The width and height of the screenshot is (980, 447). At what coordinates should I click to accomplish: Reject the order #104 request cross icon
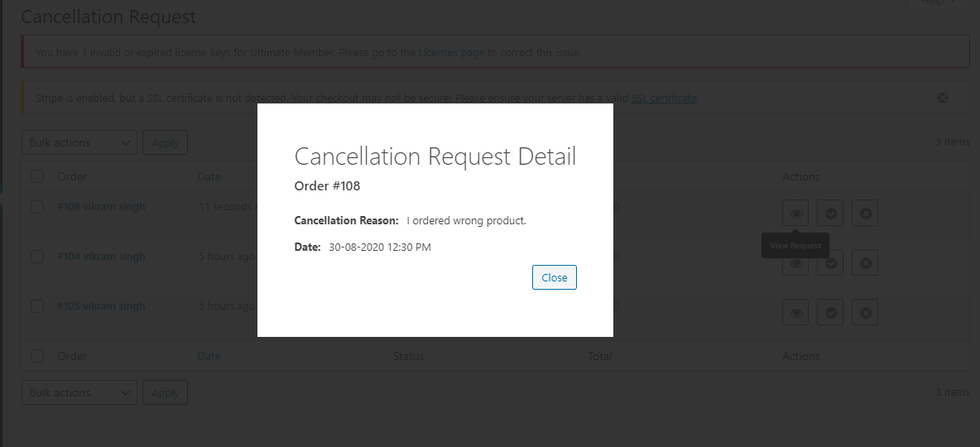coord(865,262)
